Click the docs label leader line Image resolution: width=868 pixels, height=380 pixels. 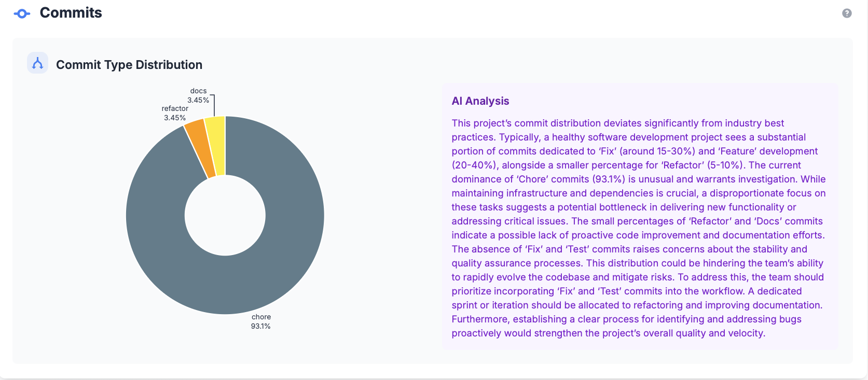[214, 105]
